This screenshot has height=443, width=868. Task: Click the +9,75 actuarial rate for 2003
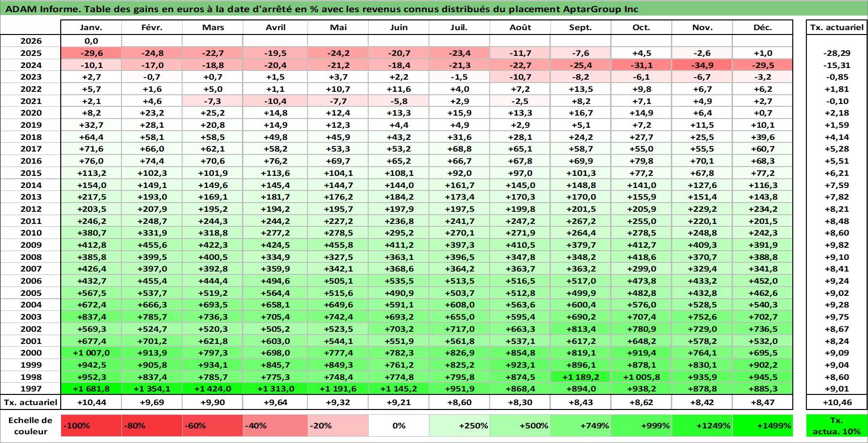coord(837,317)
